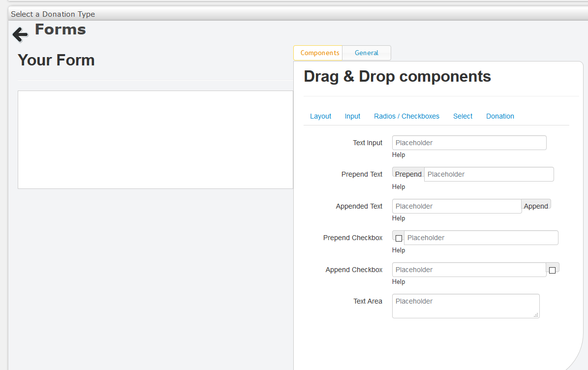Click the Forms heading

point(61,29)
